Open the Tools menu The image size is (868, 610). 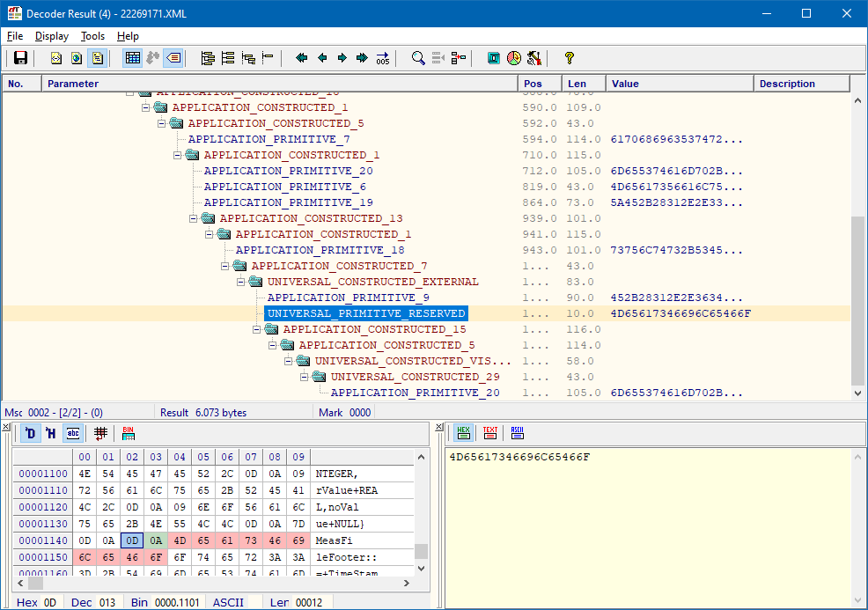pos(93,36)
